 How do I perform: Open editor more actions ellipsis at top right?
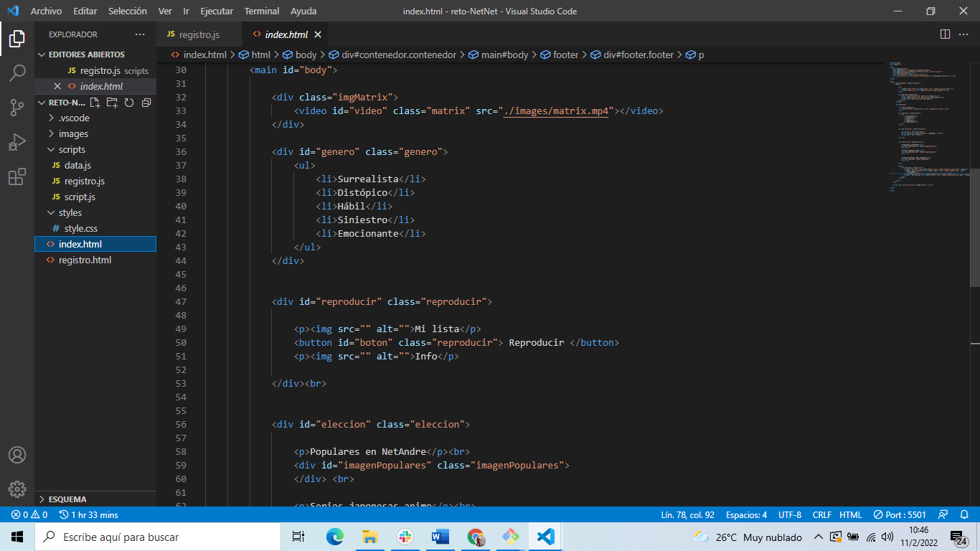[x=964, y=34]
